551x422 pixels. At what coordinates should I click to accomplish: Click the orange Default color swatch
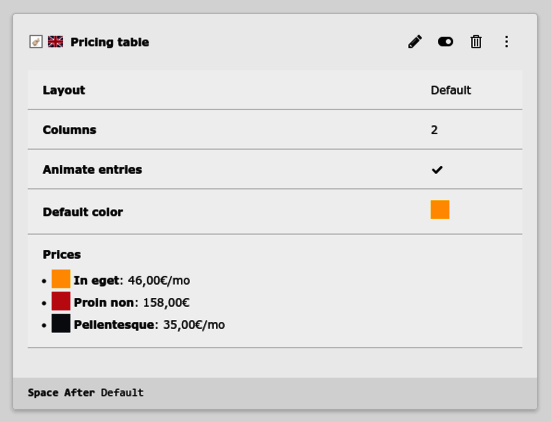click(440, 209)
